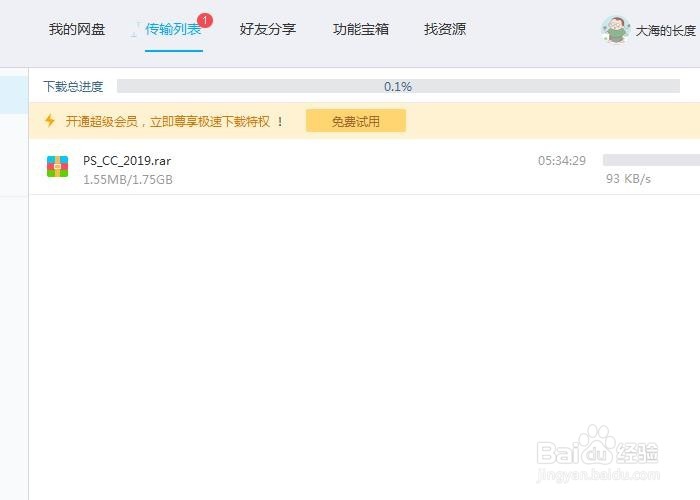Click the highlighted item in left sidebar
This screenshot has height=500, width=700.
(x=14, y=95)
